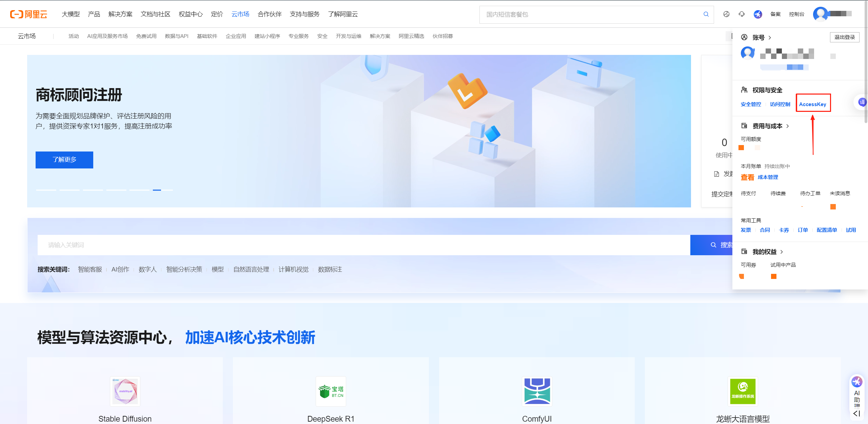Open the floating AI助理 widget icon
Viewport: 868px width, 424px height.
[857, 382]
